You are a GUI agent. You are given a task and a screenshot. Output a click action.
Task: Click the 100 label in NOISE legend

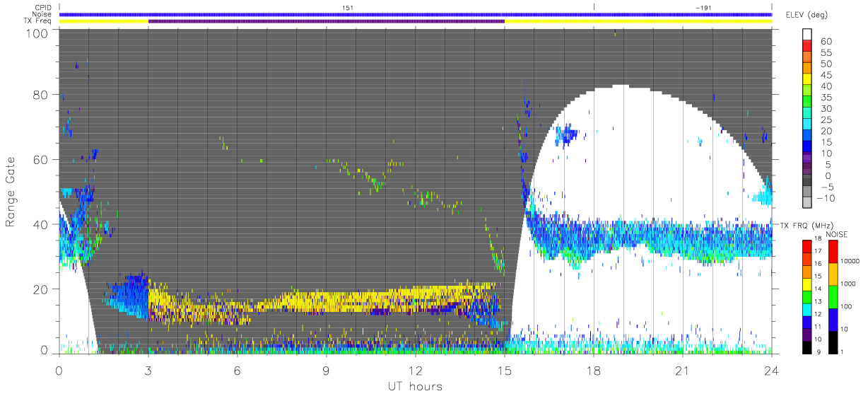845,307
